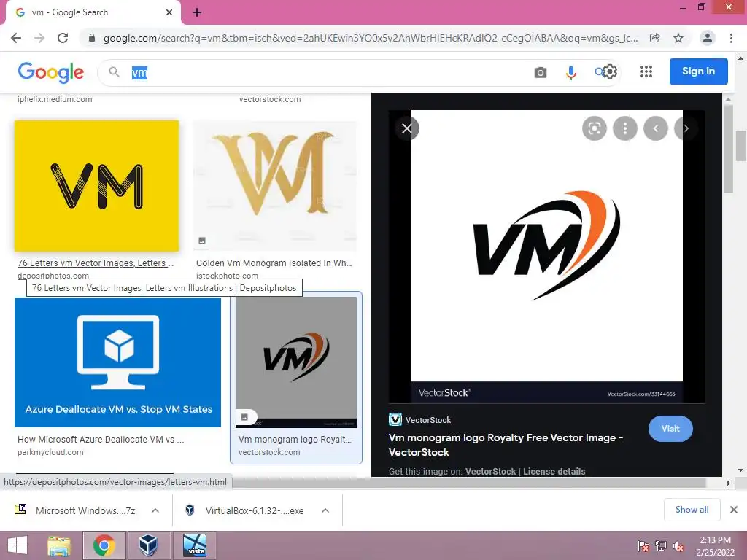Click Sign in button
The width and height of the screenshot is (747, 560).
point(698,71)
